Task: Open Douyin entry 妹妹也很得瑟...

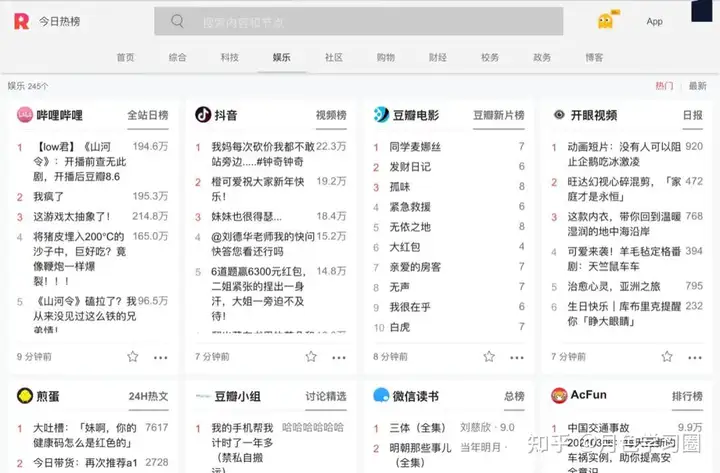Action: click(x=247, y=217)
